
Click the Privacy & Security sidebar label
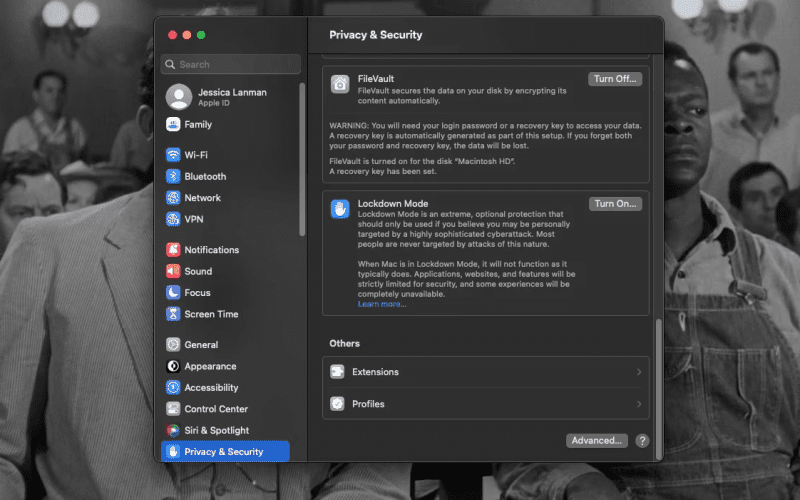click(223, 452)
